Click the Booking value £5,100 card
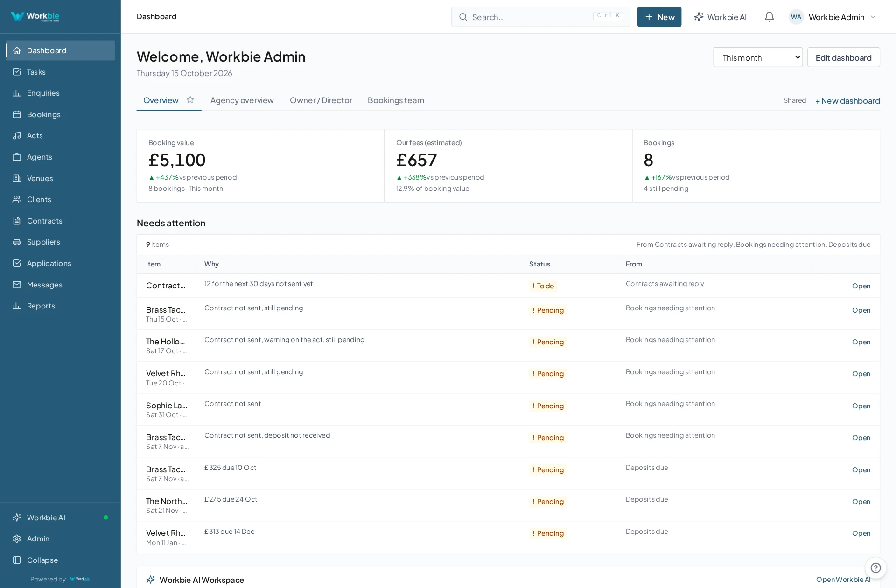The height and width of the screenshot is (588, 896). 260,166
